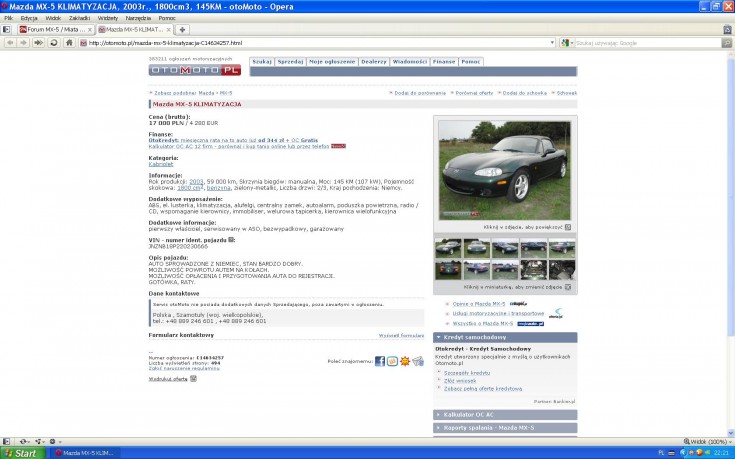Click the enlarge photo icon below main image
This screenshot has width=735, height=459.
click(x=568, y=227)
